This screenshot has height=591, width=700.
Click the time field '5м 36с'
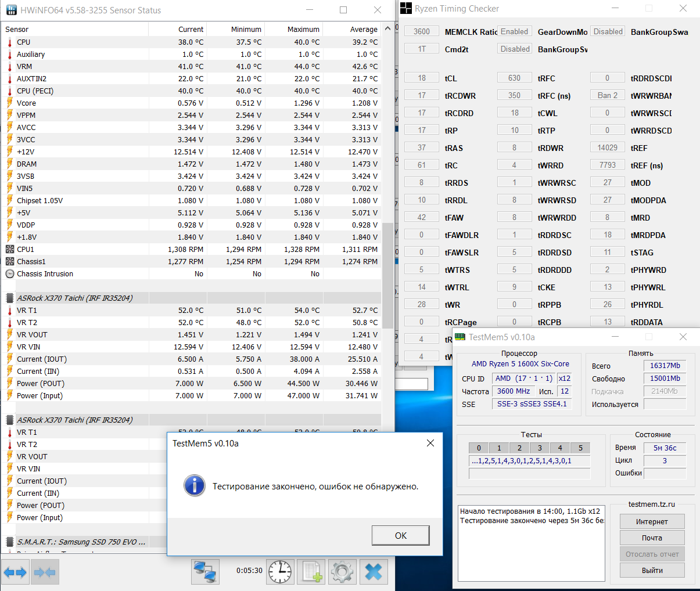click(665, 448)
